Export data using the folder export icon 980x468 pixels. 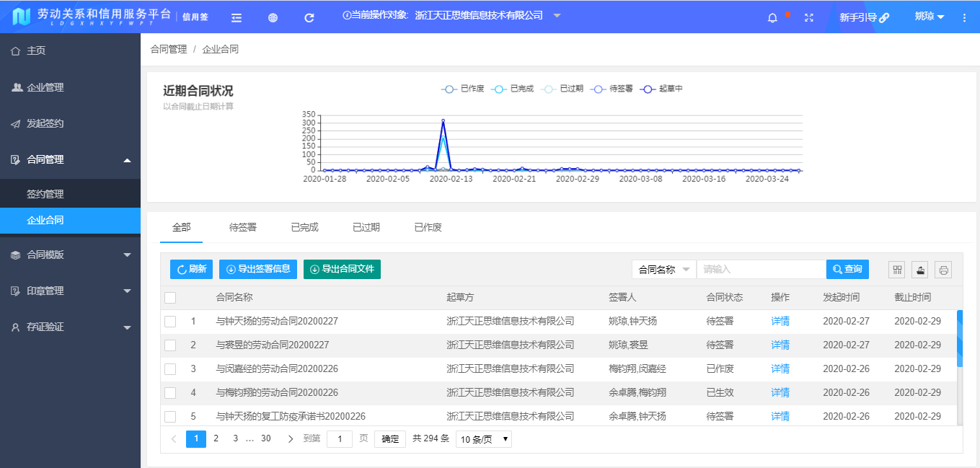[920, 269]
